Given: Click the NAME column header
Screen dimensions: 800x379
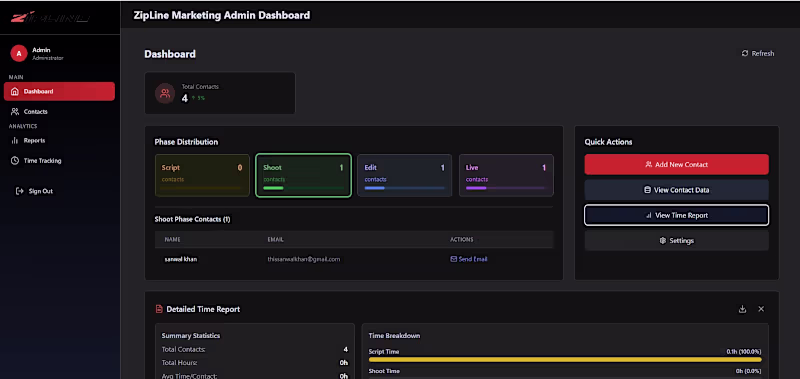Looking at the screenshot, I should click(172, 239).
